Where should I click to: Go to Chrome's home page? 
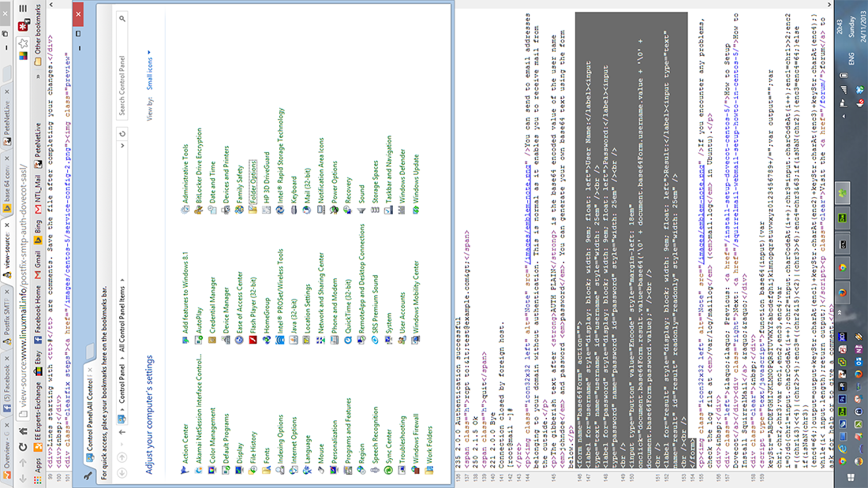pos(23,431)
